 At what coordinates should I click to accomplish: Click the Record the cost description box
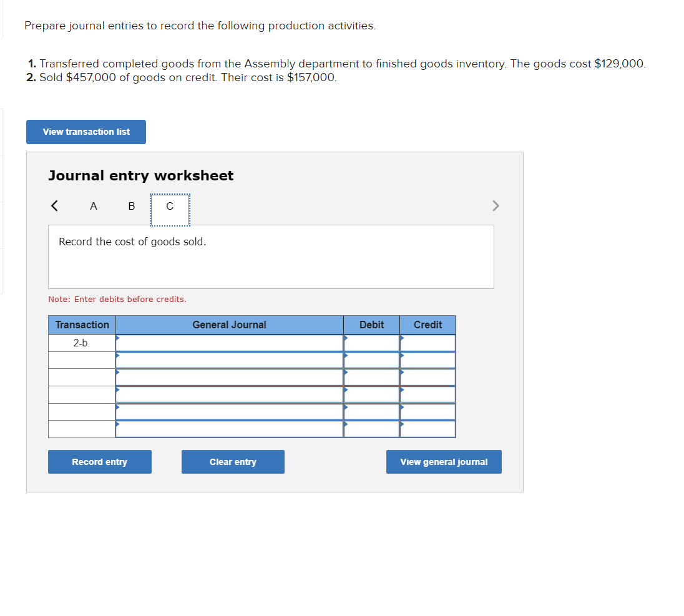pyautogui.click(x=271, y=256)
